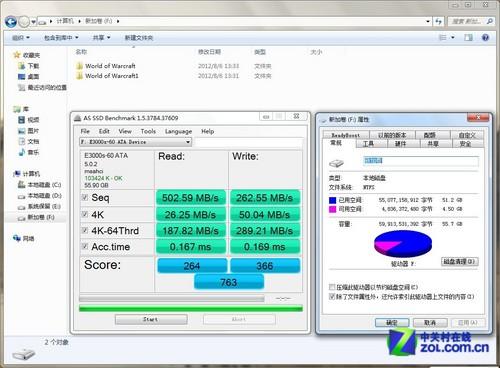Click 新建文件夹 in Explorer toolbar
The width and height of the screenshot is (500, 368).
[139, 38]
